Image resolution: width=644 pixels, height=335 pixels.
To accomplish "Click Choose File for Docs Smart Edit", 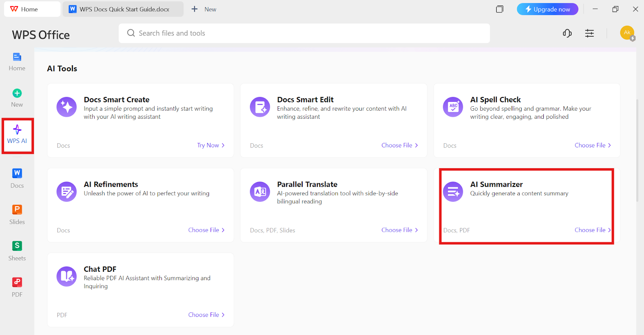I will (400, 145).
